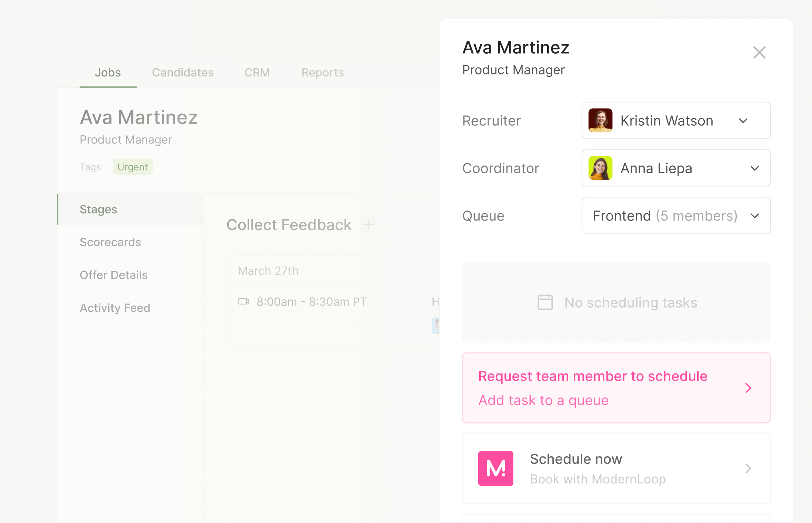This screenshot has height=523, width=812.
Task: Click the pink arrow on the Request team member card
Action: point(748,388)
